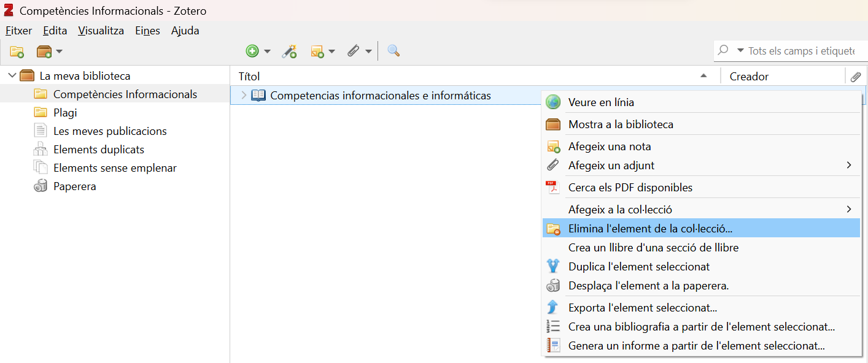Select item 'Competencias informacionales e informáticas'
Image resolution: width=868 pixels, height=363 pixels.
(x=381, y=96)
